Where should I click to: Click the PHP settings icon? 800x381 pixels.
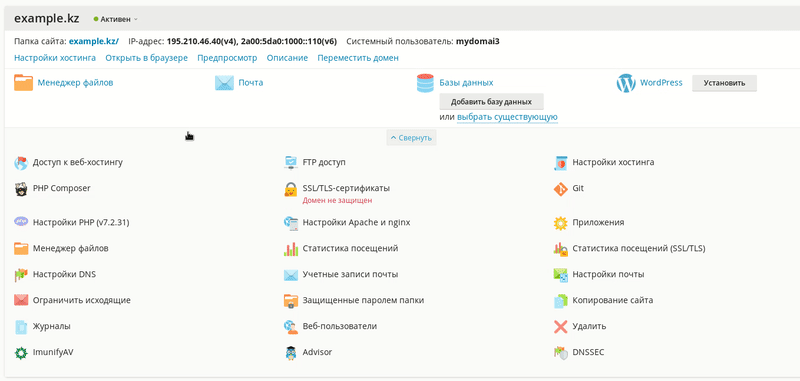(x=21, y=222)
